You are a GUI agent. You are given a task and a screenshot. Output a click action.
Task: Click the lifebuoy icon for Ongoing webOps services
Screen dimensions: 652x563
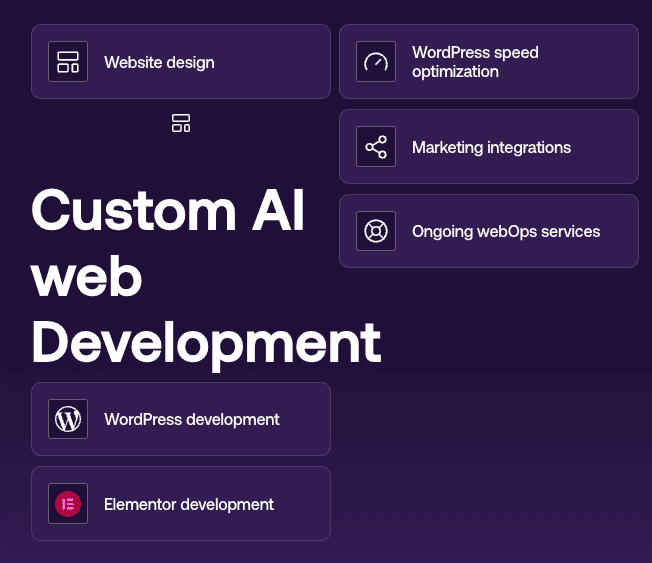(375, 231)
